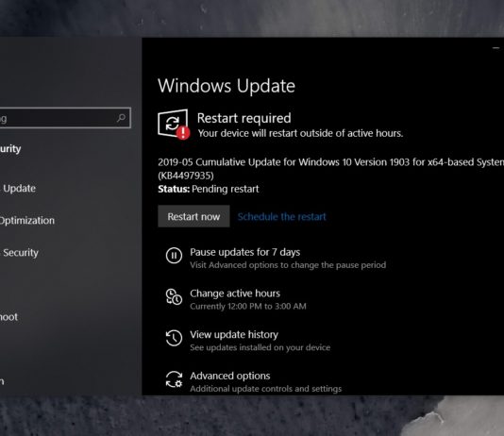
Task: Select Delivery Optimization in sidebar
Action: pyautogui.click(x=27, y=221)
